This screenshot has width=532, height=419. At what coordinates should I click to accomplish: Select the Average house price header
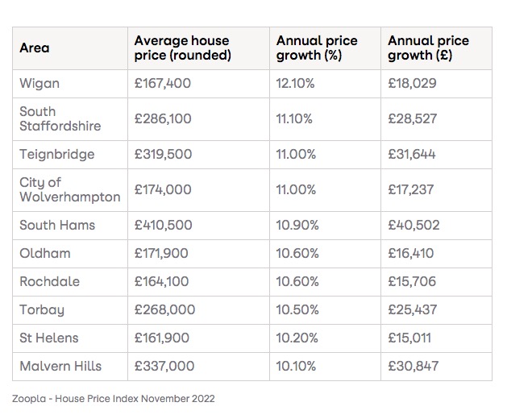182,48
